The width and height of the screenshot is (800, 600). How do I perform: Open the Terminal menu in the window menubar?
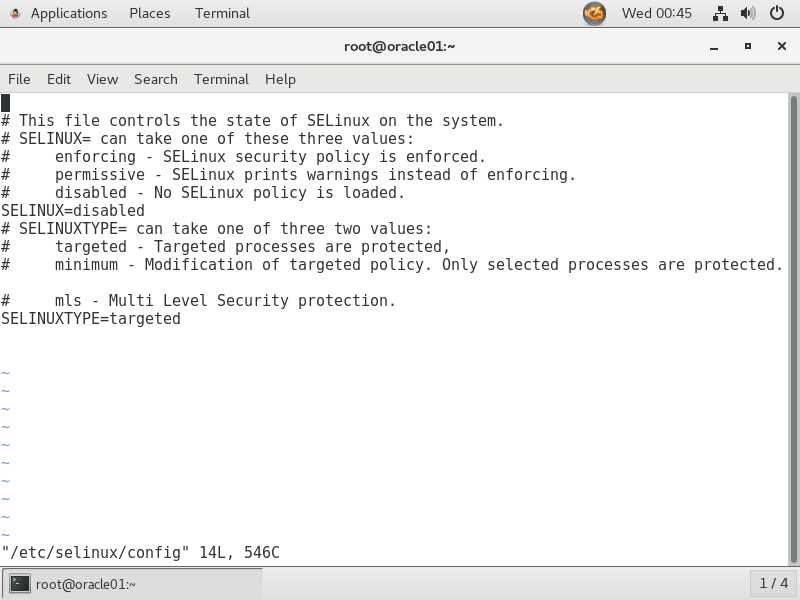coord(221,79)
